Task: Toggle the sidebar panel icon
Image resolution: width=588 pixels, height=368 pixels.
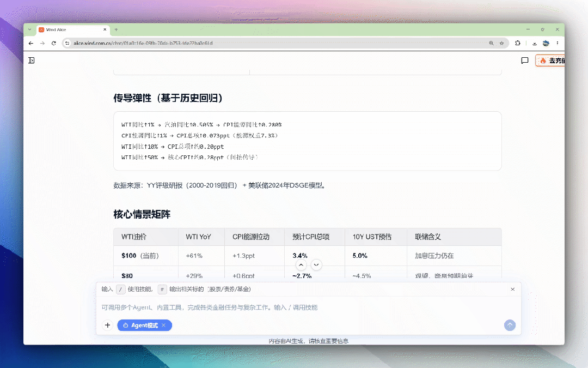Action: (x=32, y=60)
